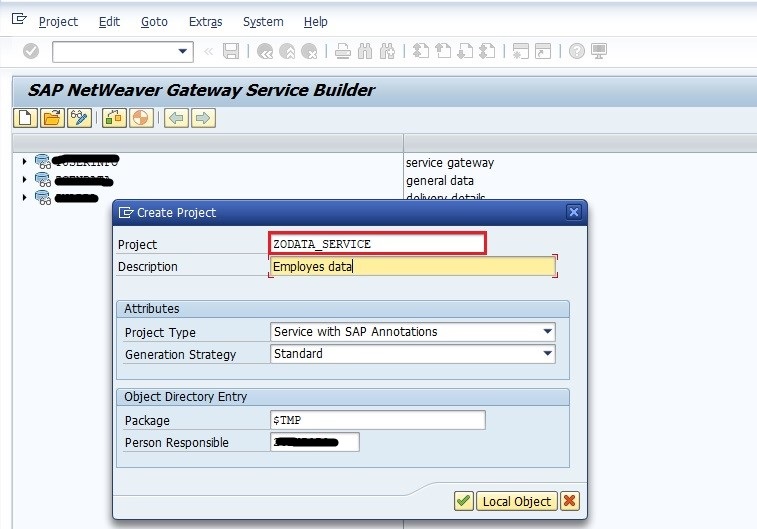757x529 pixels.
Task: Close the Create Project dialog
Action: [574, 212]
